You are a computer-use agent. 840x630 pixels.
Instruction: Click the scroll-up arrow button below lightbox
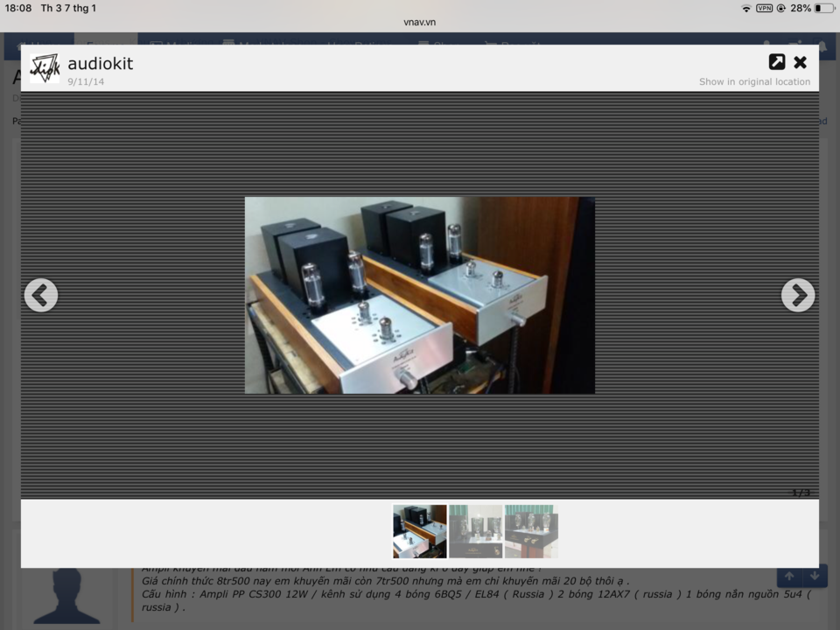click(789, 577)
